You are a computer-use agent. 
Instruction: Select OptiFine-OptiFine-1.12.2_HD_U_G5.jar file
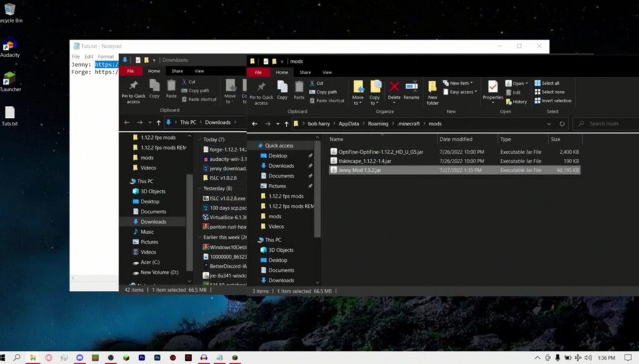pos(454,152)
